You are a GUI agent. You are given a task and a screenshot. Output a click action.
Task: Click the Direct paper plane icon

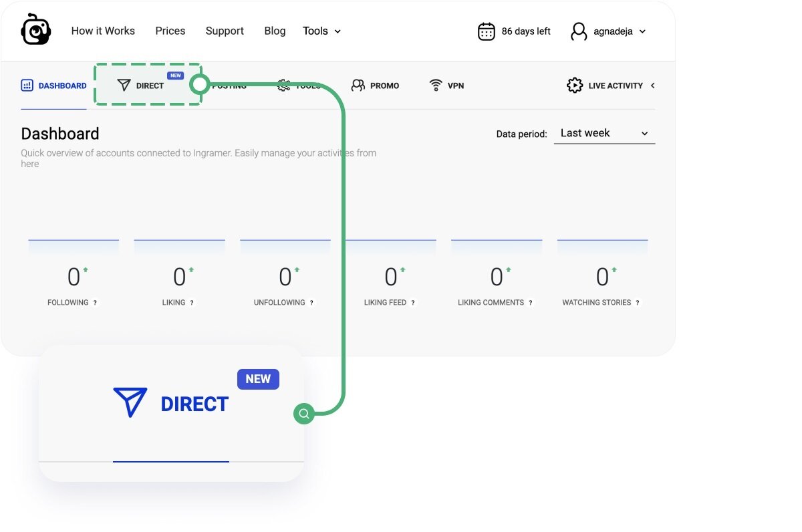pyautogui.click(x=124, y=85)
